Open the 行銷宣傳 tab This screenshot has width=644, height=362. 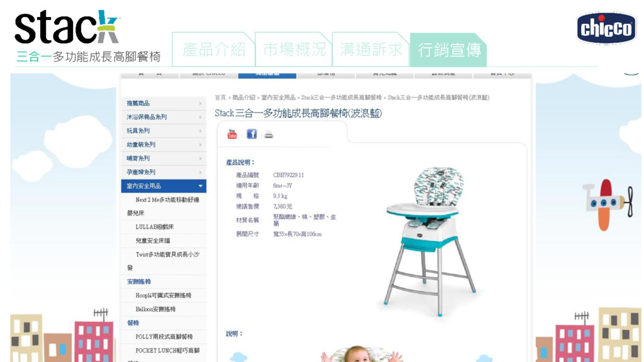(448, 50)
